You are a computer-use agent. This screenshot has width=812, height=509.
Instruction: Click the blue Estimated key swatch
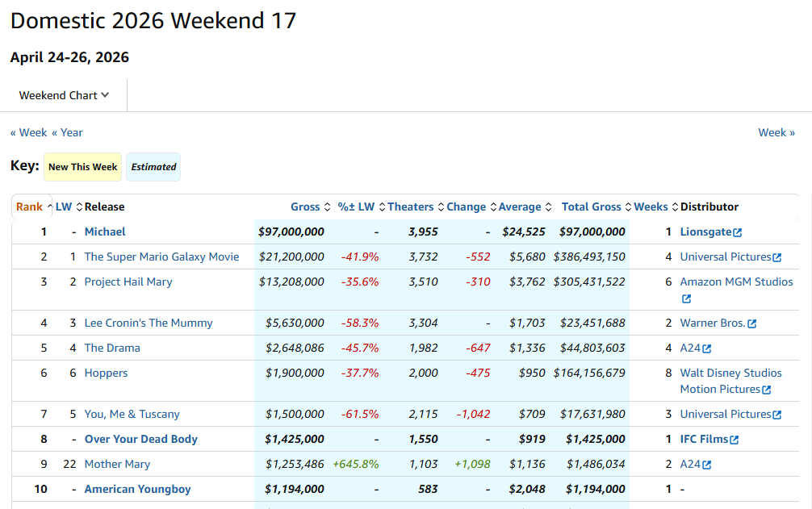point(153,167)
